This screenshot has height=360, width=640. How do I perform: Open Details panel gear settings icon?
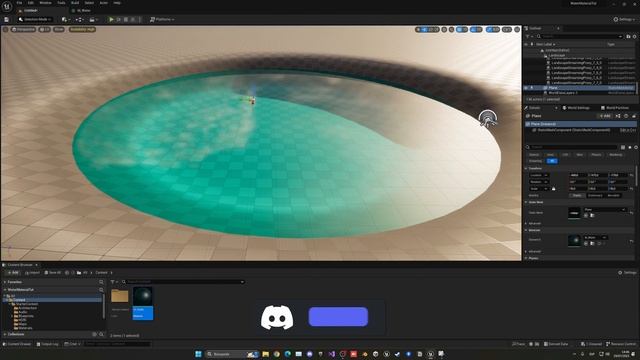636,147
